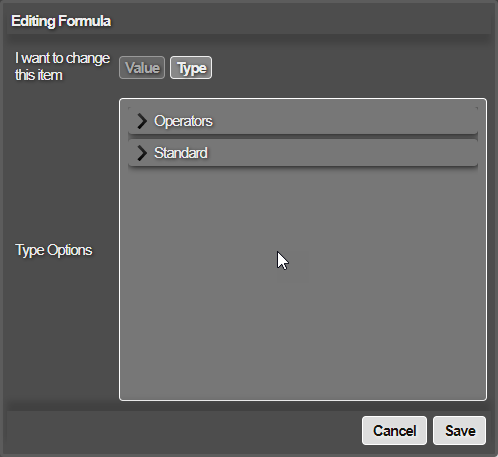Screen dimensions: 498x457
Task: Click blank right end of Standard header bar
Action: [400, 153]
